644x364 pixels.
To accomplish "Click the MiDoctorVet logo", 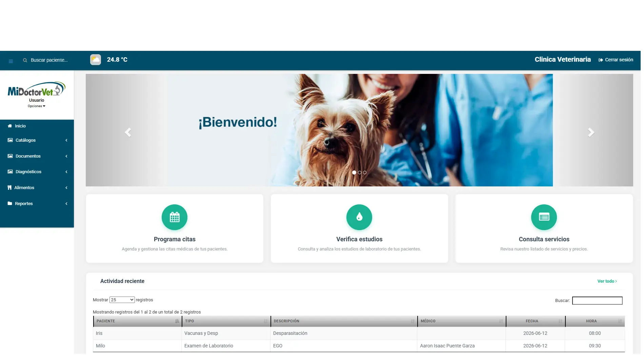I will coord(37,89).
